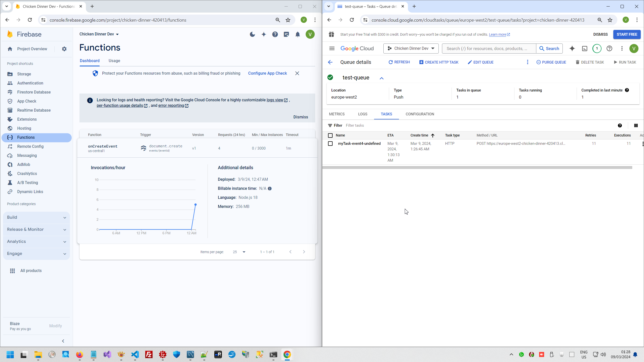Toggle the select-all tasks header checkbox

(x=330, y=135)
